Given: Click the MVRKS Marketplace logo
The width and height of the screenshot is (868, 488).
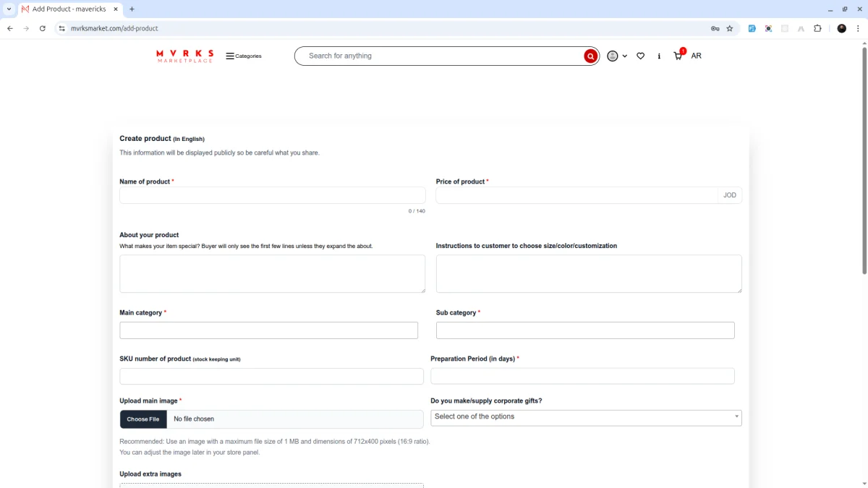Looking at the screenshot, I should (x=185, y=56).
